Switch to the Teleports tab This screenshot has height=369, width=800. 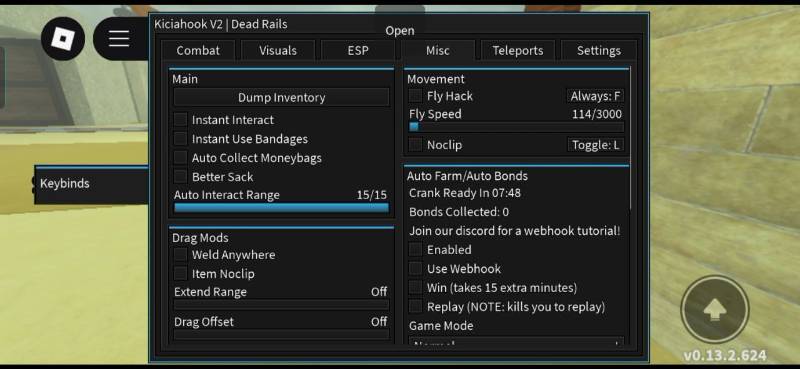coord(518,51)
